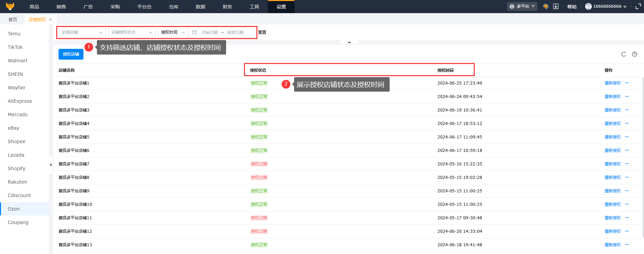Click the 授权店铺 button
Screen dimensions: 644x254
[71, 54]
